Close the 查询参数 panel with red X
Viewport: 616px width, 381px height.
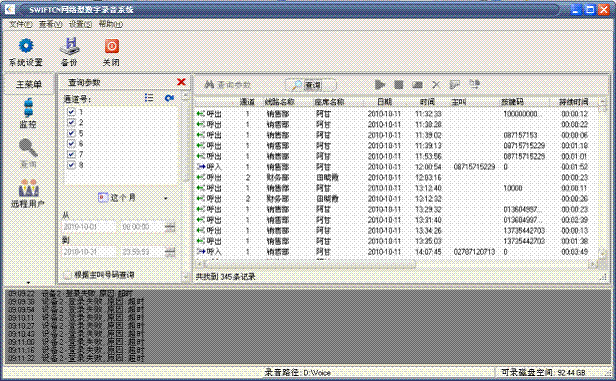pyautogui.click(x=181, y=82)
